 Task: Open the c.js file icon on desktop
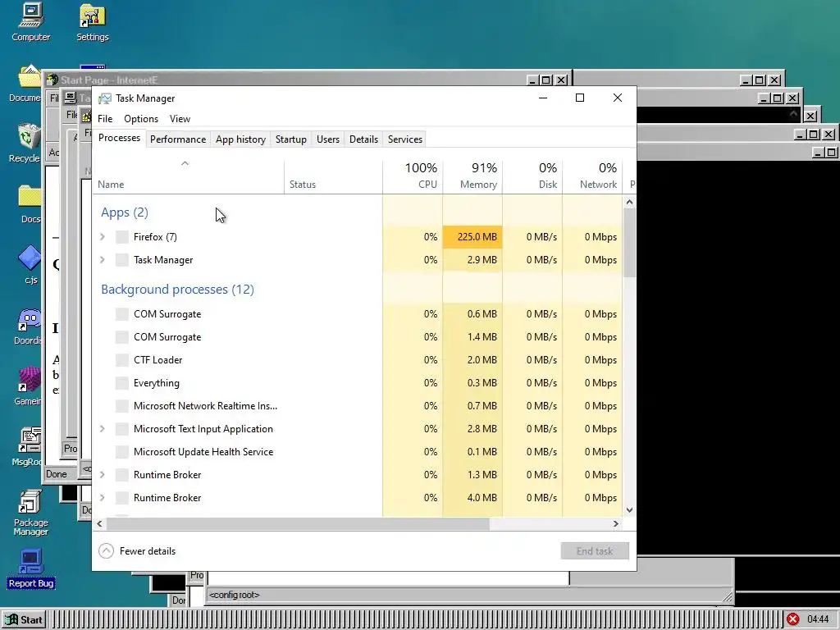click(30, 265)
